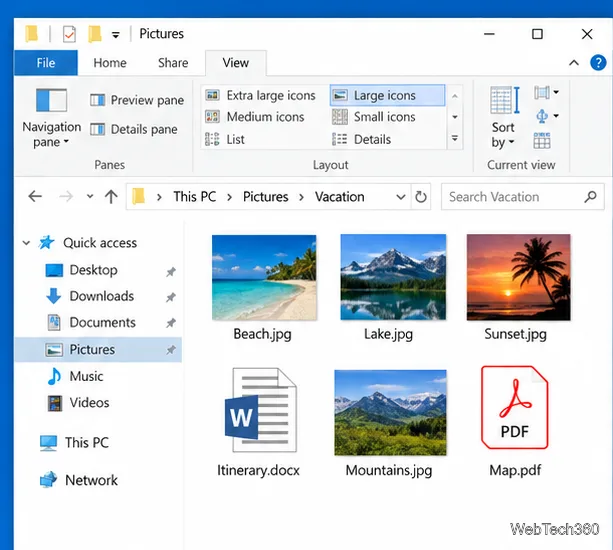Select Pictures in the sidebar
This screenshot has height=550, width=613.
(98, 349)
